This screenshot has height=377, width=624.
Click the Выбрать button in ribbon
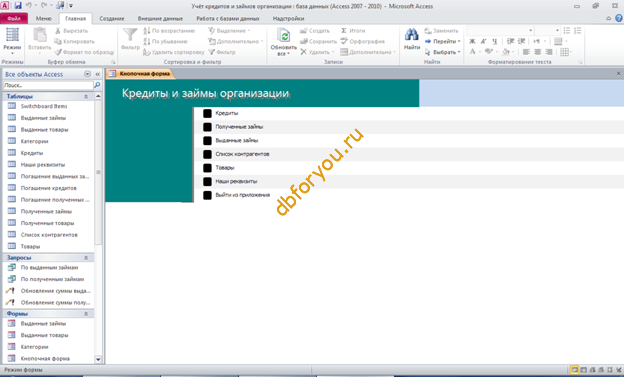click(442, 52)
